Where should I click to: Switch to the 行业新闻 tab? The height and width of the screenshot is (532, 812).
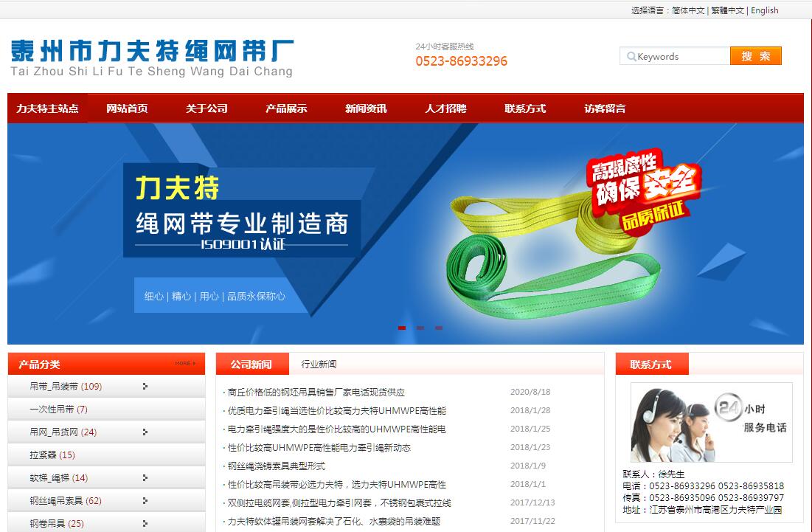tap(319, 365)
